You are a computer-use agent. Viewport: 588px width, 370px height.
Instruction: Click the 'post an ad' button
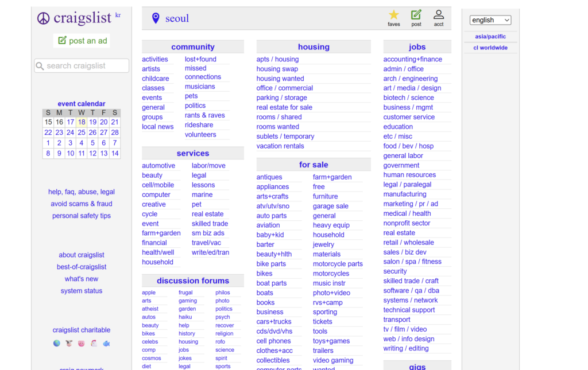click(x=82, y=41)
